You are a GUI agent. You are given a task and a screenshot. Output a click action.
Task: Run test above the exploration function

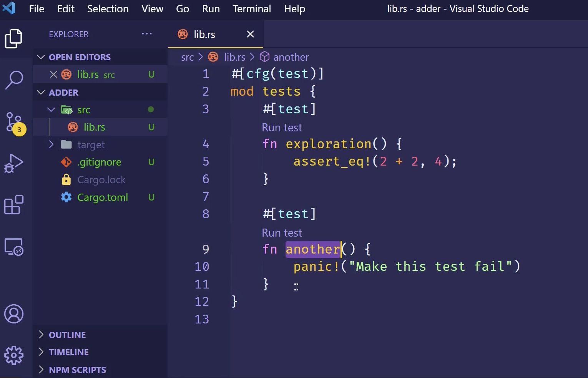point(282,128)
